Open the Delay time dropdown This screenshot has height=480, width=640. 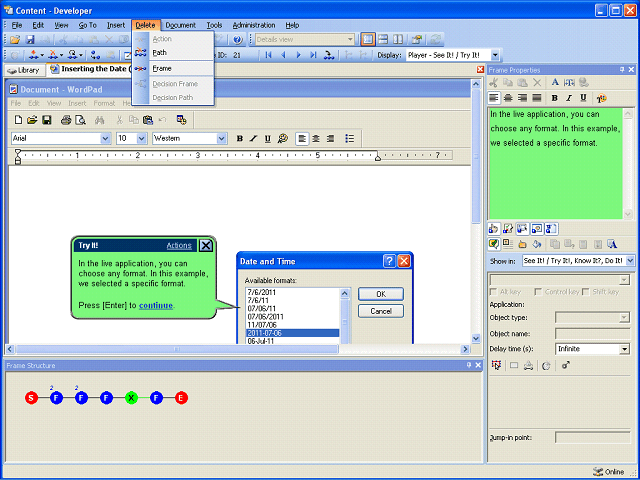pos(624,349)
